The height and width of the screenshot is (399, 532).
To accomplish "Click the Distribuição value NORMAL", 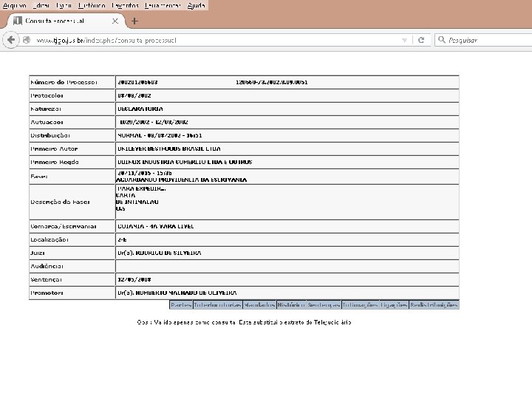I will 129,135.
